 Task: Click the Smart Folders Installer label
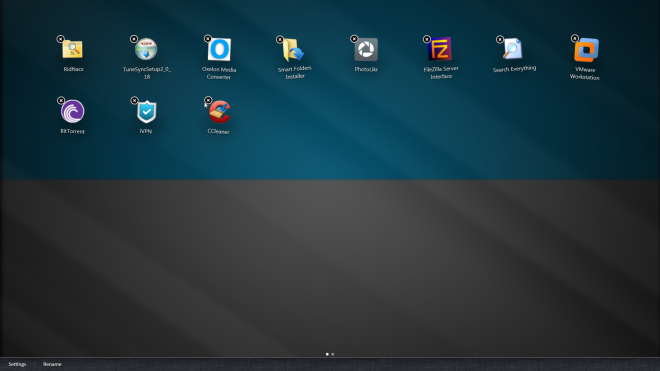(x=295, y=72)
